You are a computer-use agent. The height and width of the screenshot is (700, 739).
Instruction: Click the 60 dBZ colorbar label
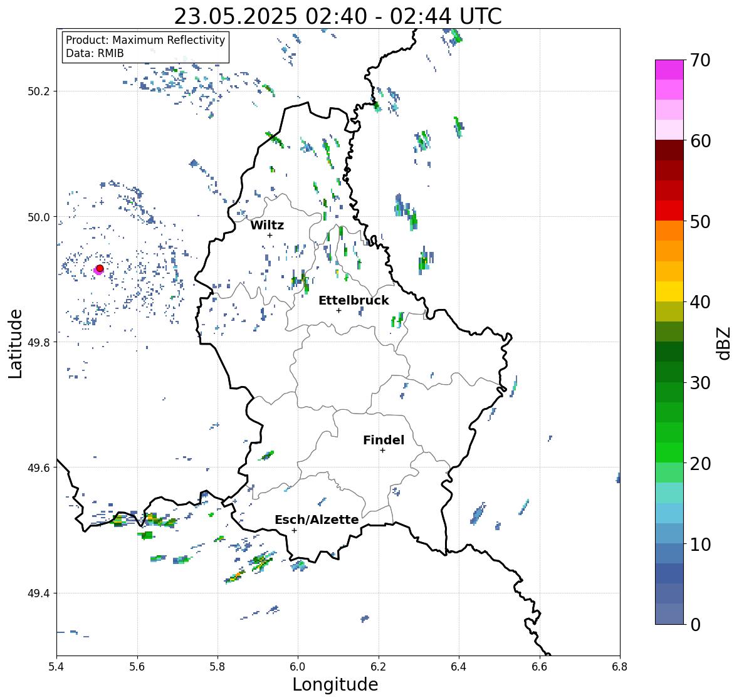point(700,141)
